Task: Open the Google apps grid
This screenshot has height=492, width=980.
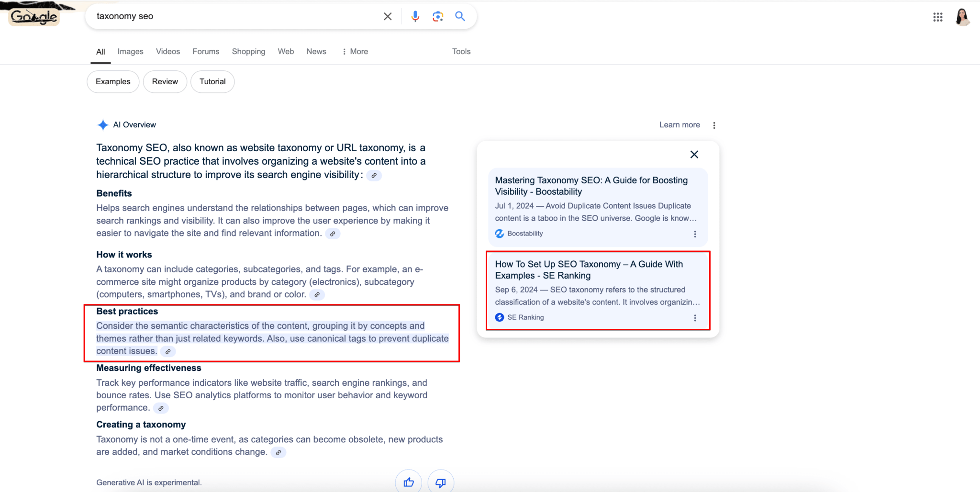Action: [937, 17]
